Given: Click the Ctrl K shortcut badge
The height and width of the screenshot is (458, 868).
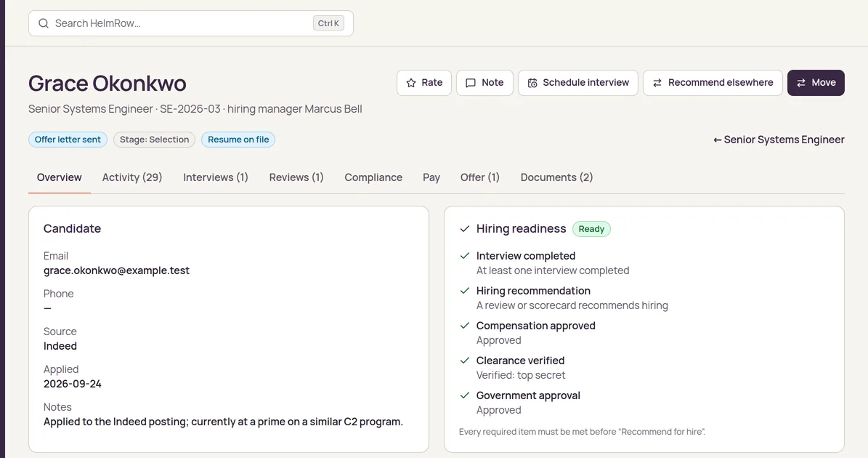Looking at the screenshot, I should [328, 23].
